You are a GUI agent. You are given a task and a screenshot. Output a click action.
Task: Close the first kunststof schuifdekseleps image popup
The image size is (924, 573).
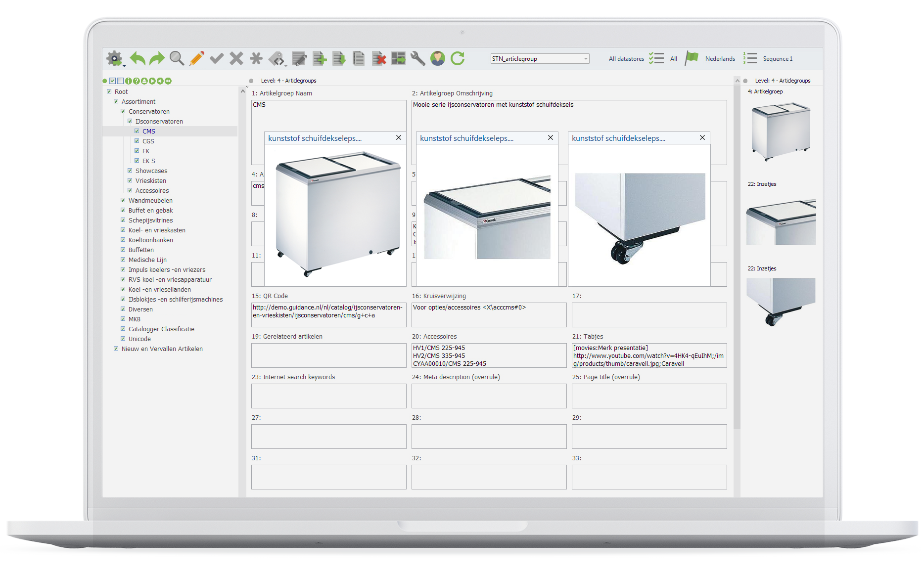(399, 138)
